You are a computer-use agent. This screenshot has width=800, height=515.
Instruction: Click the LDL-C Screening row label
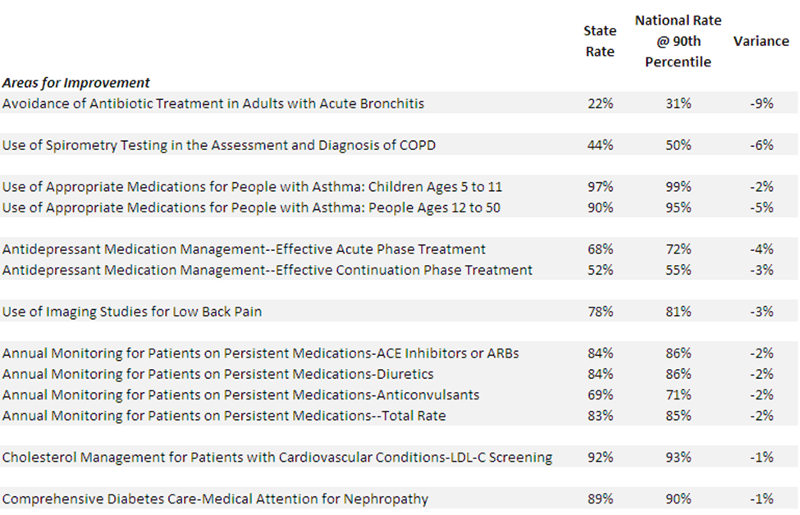point(277,457)
